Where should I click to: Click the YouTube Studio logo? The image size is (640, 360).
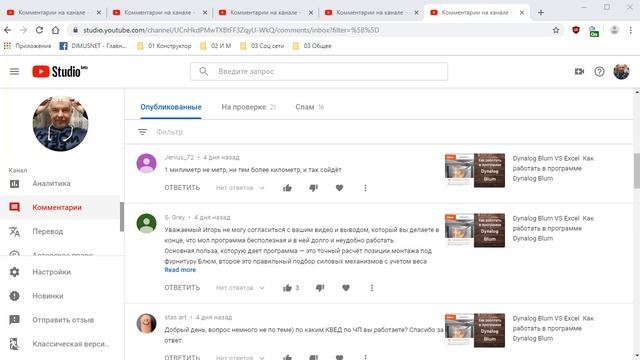60,71
